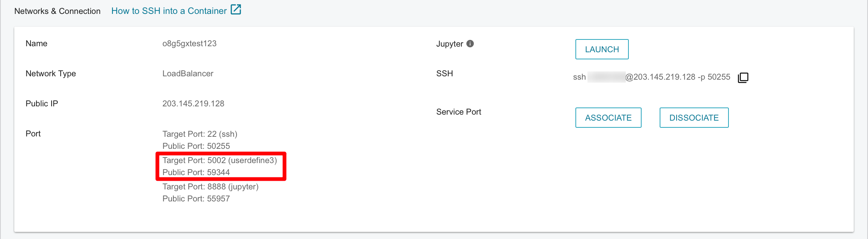Click the Public Port 55957 text
The width and height of the screenshot is (868, 239).
[196, 199]
